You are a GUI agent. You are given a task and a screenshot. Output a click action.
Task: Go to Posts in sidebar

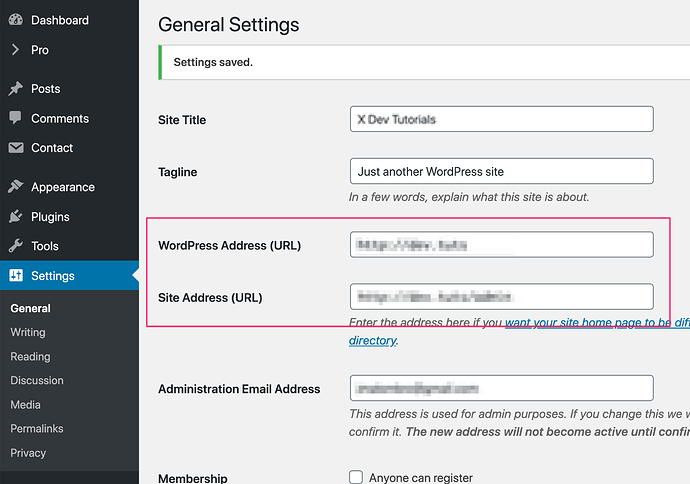pyautogui.click(x=70, y=88)
